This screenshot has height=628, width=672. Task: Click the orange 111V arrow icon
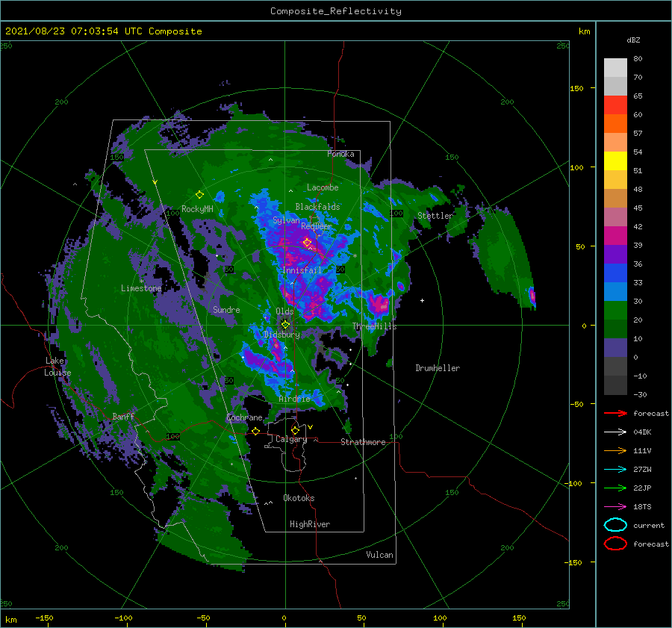pos(615,450)
